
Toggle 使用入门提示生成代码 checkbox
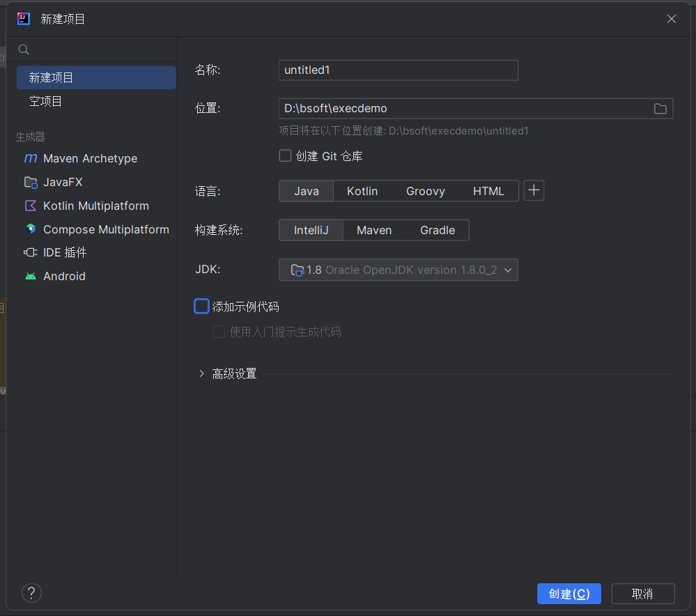pos(219,332)
